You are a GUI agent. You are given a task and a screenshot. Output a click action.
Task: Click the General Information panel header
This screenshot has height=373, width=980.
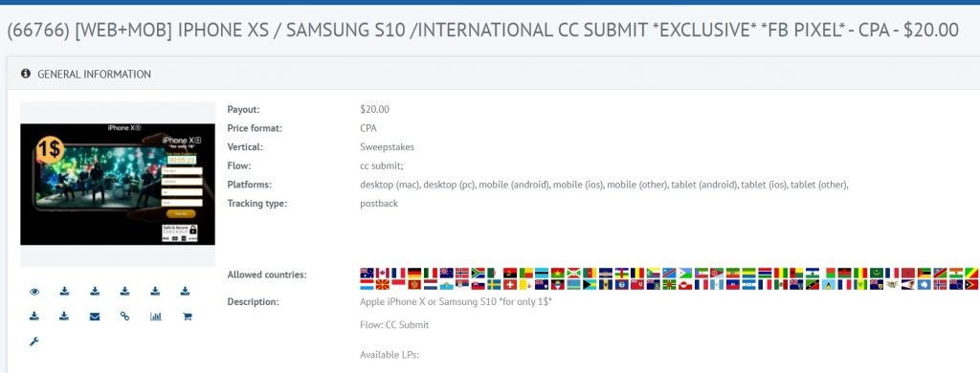pyautogui.click(x=494, y=74)
